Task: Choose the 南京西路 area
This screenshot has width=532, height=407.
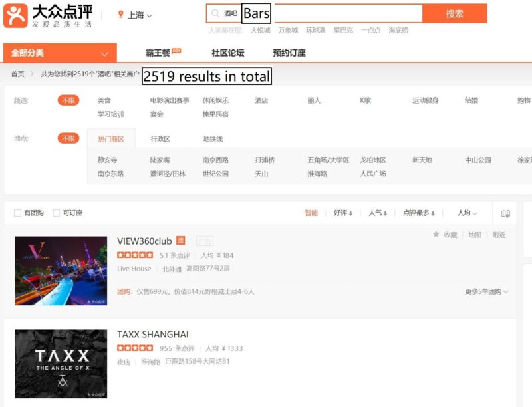Action: (x=215, y=160)
